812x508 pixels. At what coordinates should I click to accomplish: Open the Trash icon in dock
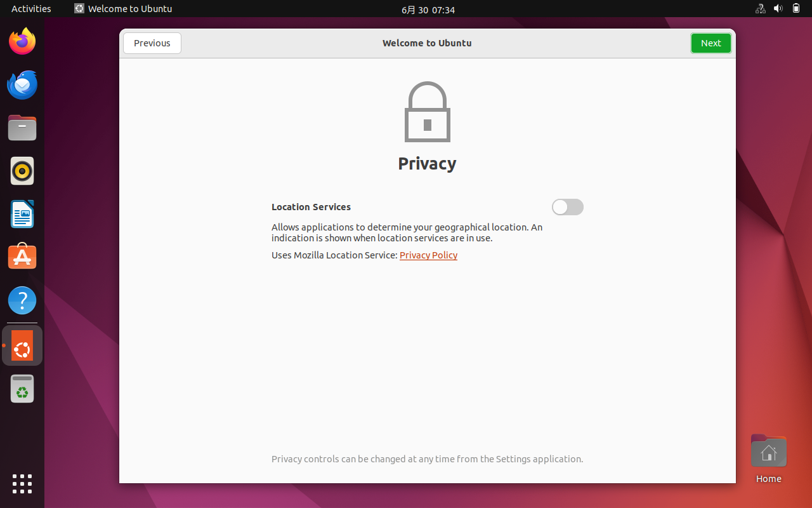(x=22, y=389)
